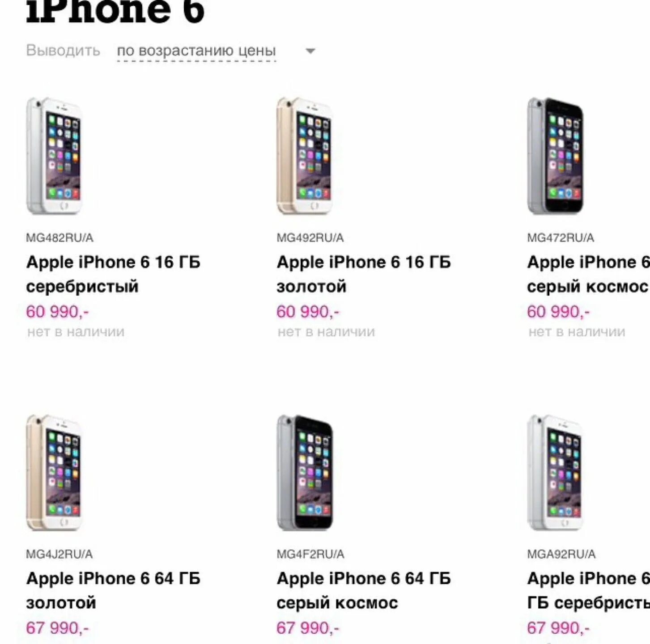Click the 60 990 price of silver model

(x=57, y=312)
